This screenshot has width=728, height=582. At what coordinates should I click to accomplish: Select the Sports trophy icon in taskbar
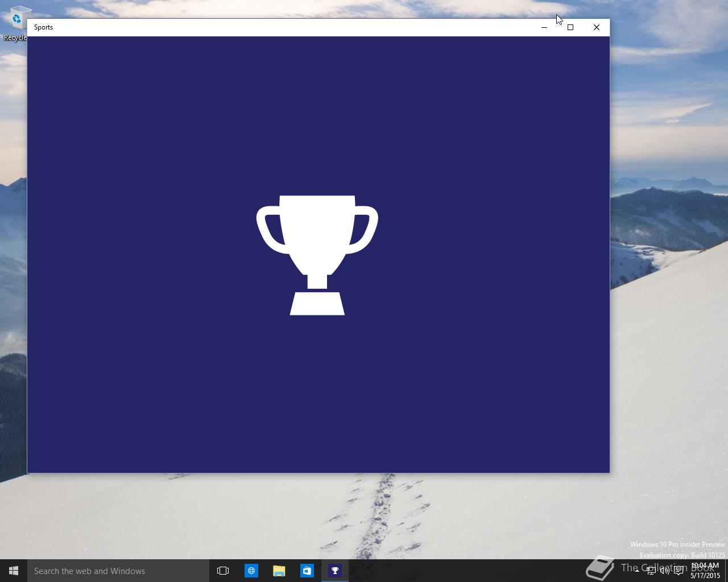[x=335, y=571]
